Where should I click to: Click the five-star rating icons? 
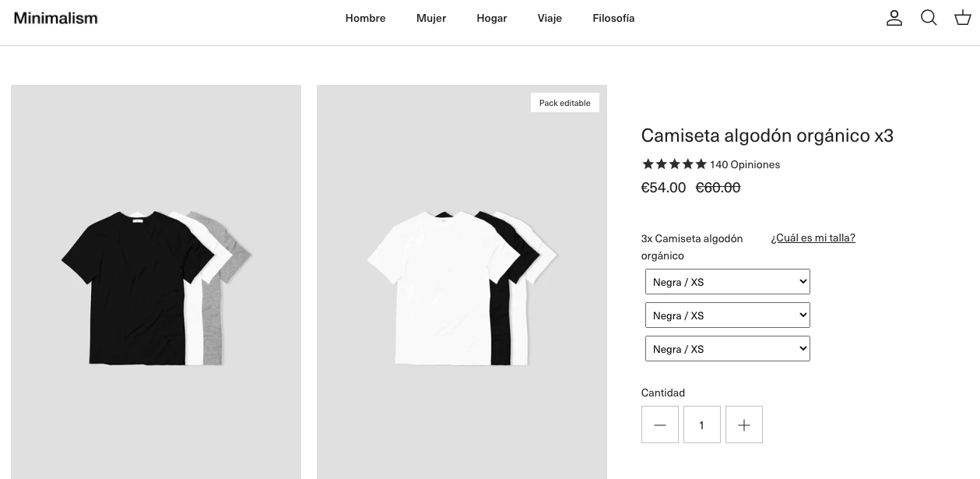(674, 164)
